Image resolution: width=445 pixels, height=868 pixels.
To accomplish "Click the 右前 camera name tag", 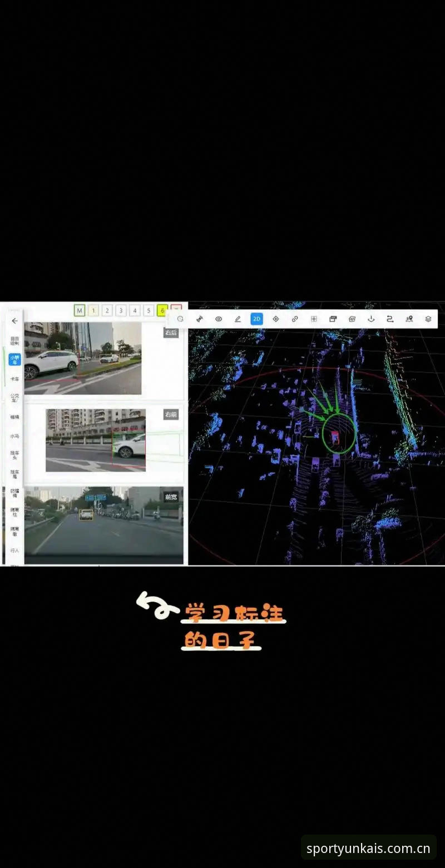I will (x=171, y=414).
